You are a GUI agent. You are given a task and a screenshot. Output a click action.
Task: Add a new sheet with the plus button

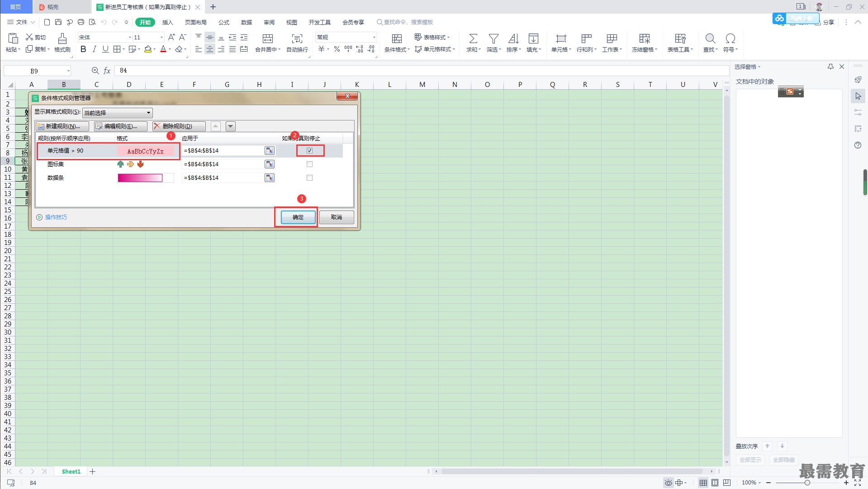(x=93, y=471)
